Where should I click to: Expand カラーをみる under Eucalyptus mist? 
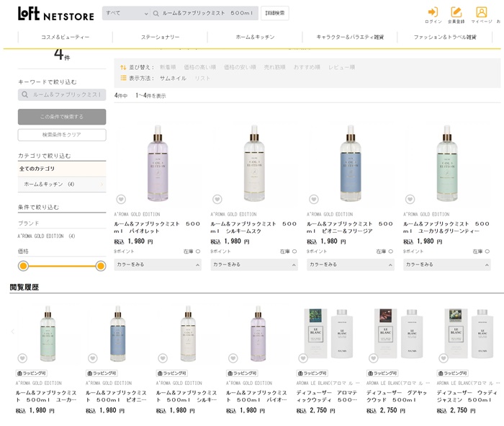pos(447,265)
